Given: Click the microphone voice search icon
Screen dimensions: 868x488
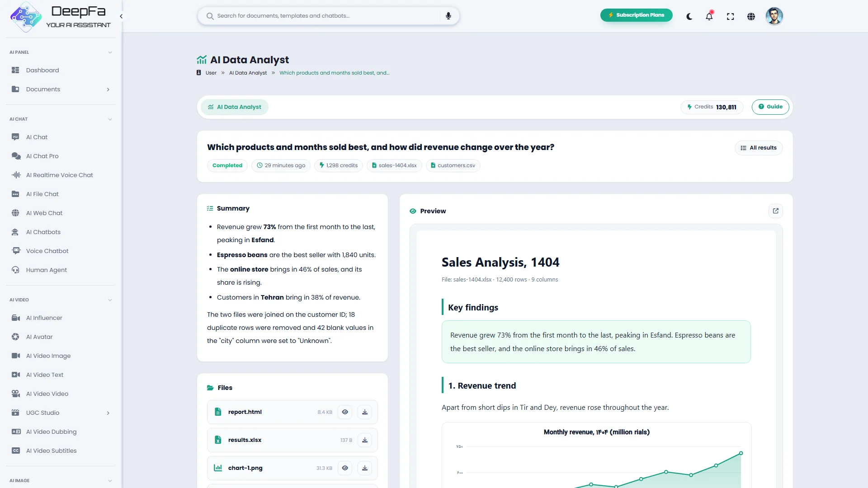Looking at the screenshot, I should point(448,16).
